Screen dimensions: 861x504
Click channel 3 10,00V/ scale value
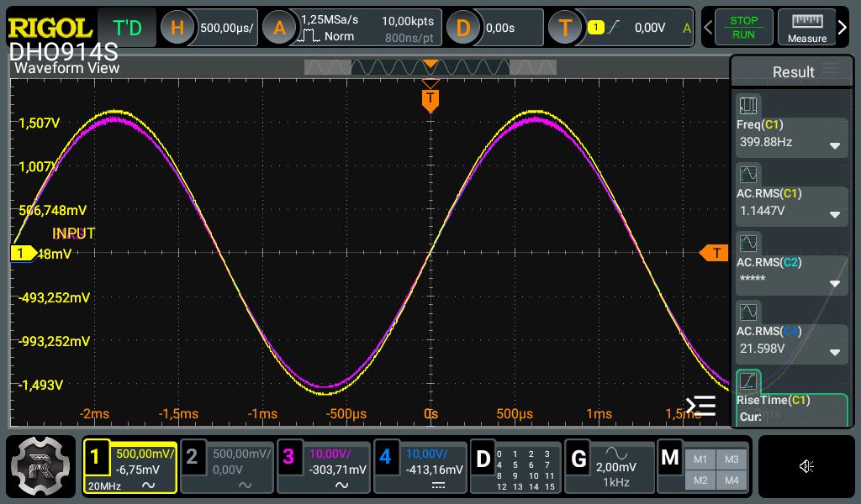coord(330,454)
